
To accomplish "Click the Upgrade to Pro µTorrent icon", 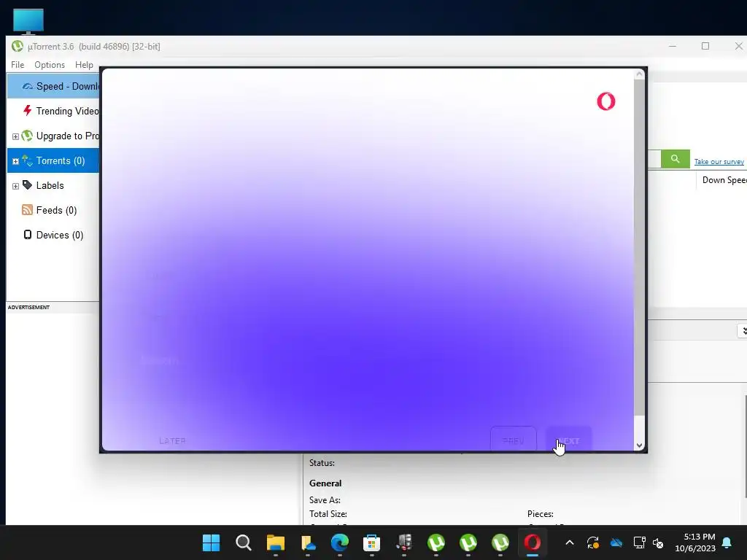I will (x=27, y=136).
